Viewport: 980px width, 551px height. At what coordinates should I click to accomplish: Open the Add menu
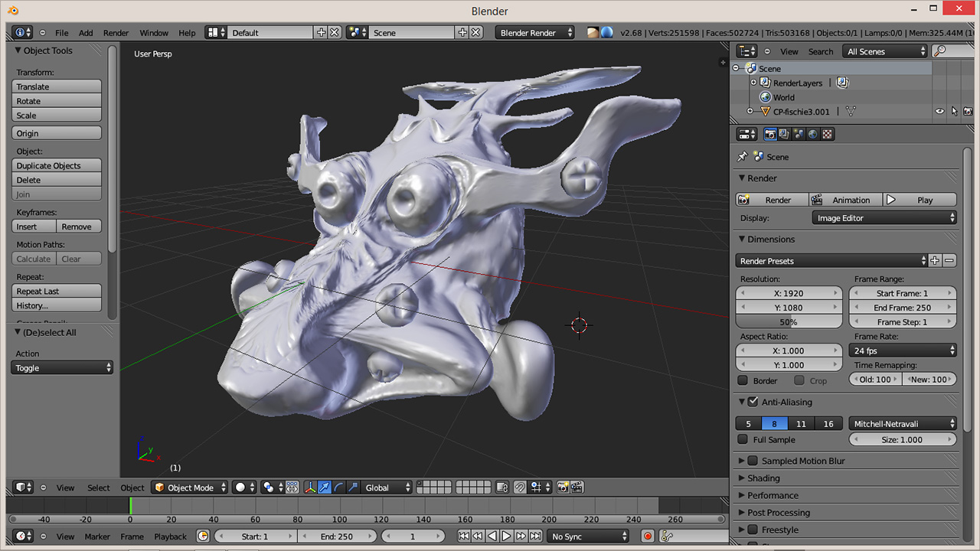(x=86, y=33)
